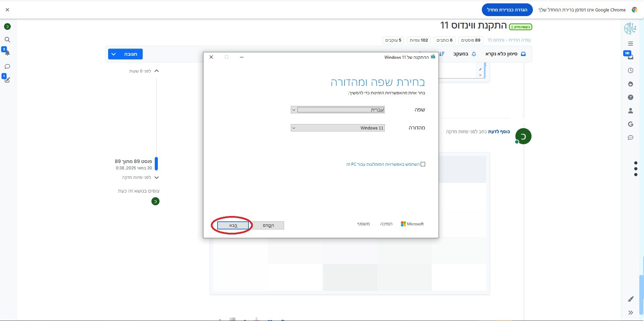The width and height of the screenshot is (644, 321).
Task: Click the blue post navigator handle
Action: [156, 164]
